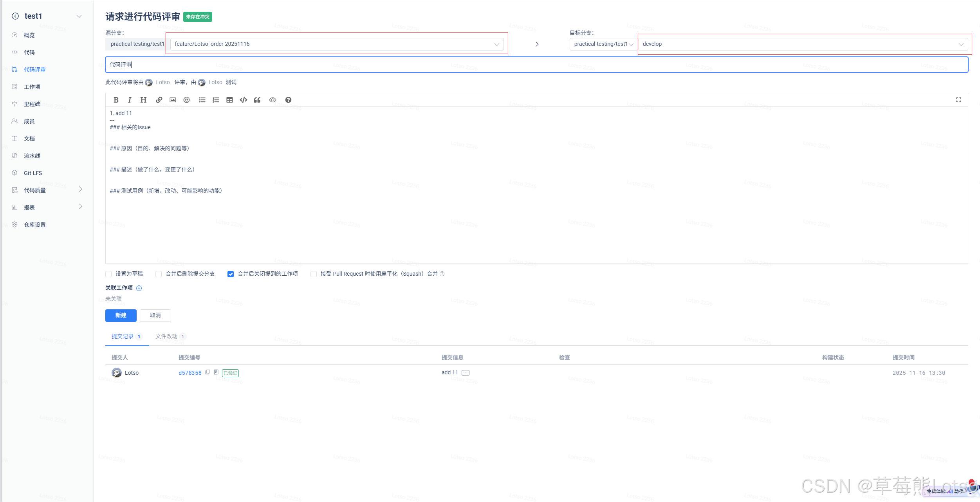
Task: Click the Bold formatting icon
Action: tap(116, 100)
